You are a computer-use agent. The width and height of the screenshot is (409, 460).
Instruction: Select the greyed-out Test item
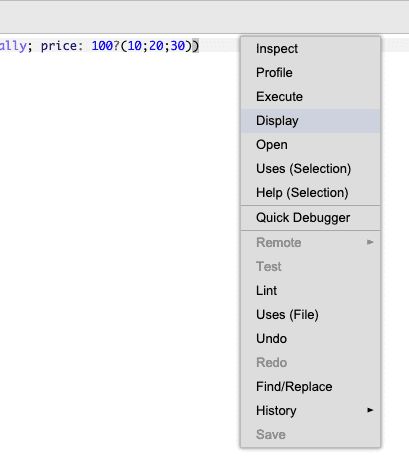[310, 267]
